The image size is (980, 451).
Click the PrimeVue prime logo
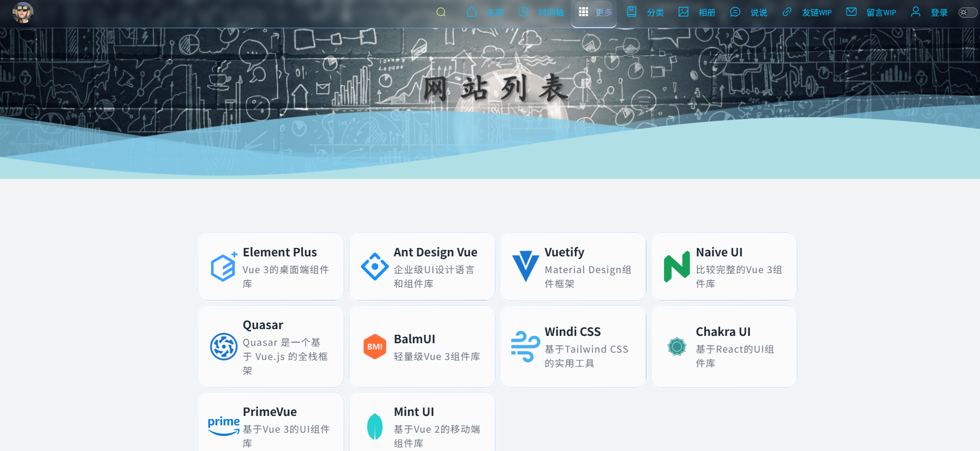224,426
